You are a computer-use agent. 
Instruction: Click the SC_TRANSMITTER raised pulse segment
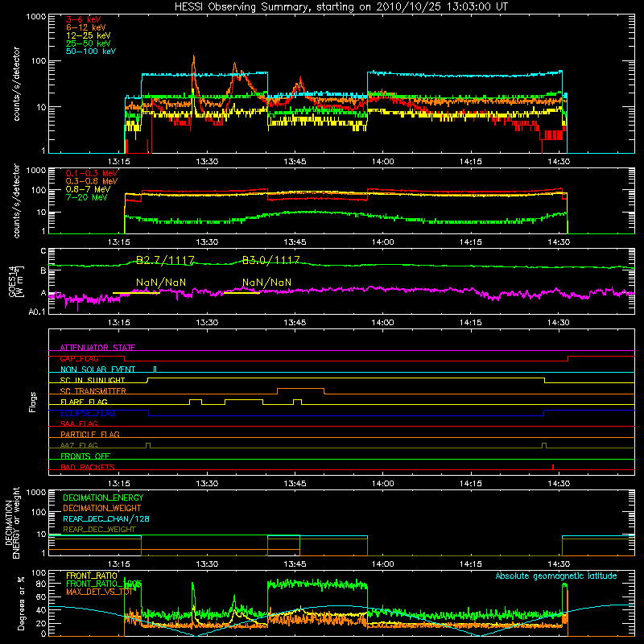pyautogui.click(x=300, y=388)
